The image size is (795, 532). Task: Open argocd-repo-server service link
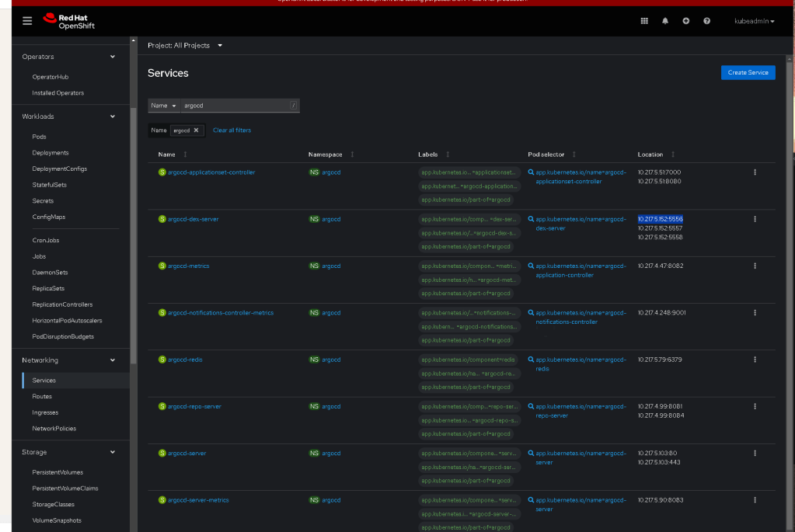coord(195,406)
